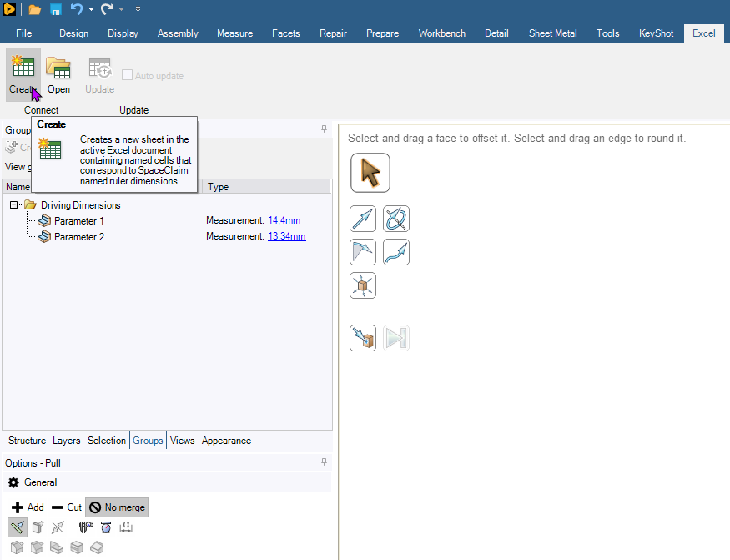
Task: Click the grayed stacked slab block icon
Action: [x=77, y=547]
